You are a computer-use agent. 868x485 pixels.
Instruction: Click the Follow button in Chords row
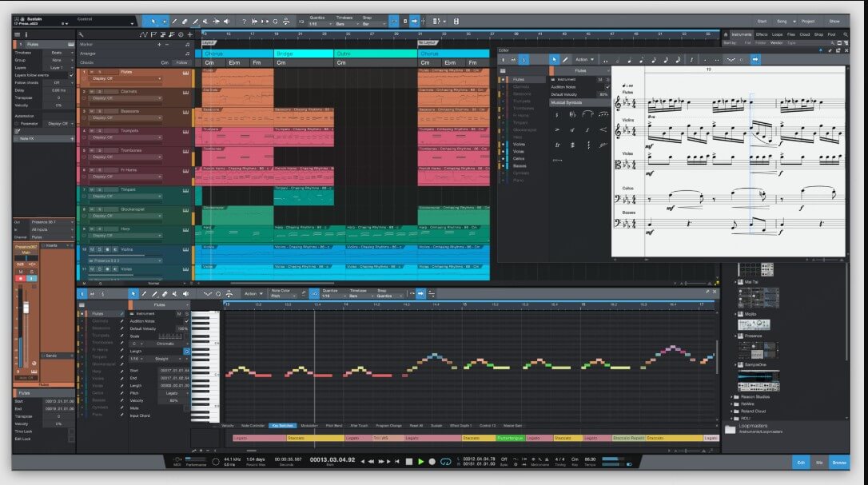(181, 62)
